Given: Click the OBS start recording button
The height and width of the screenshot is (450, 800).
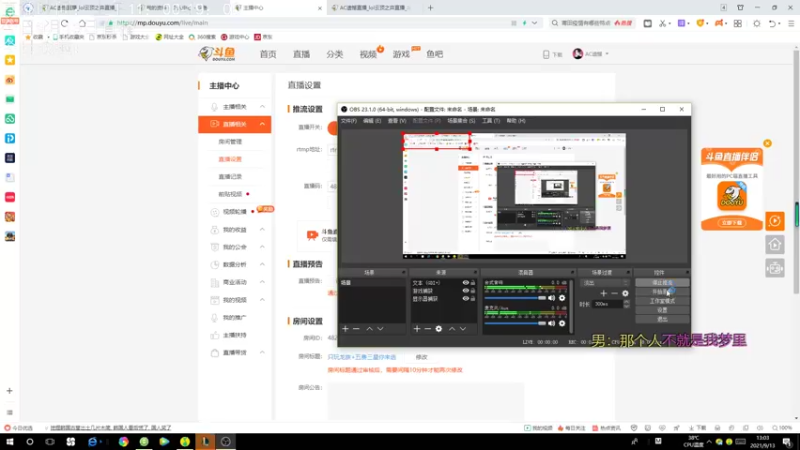Looking at the screenshot, I should point(662,292).
